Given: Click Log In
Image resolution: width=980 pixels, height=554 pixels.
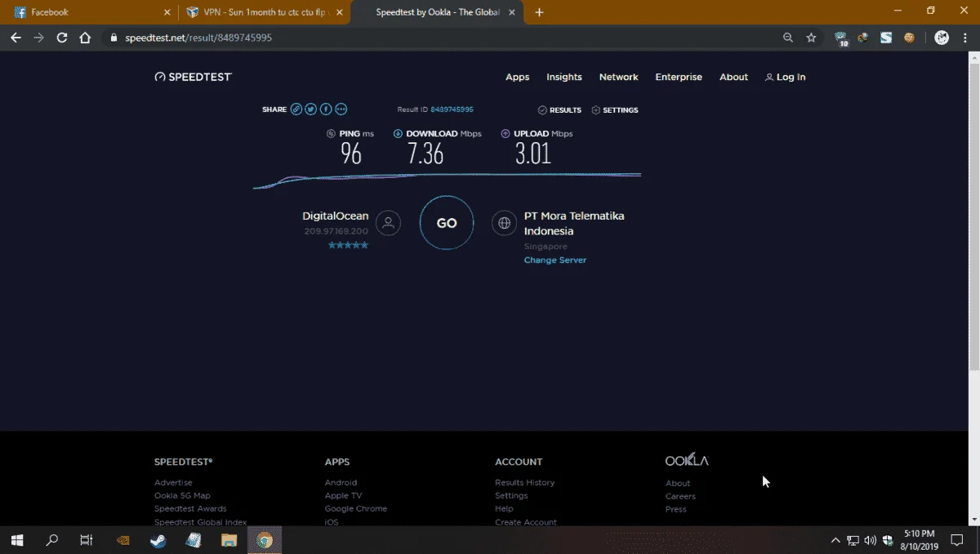Looking at the screenshot, I should [x=785, y=77].
